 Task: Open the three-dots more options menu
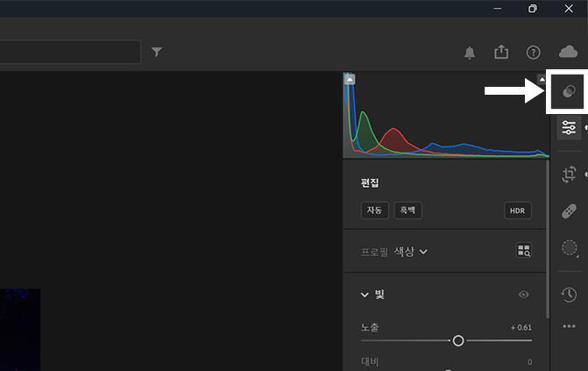[569, 327]
